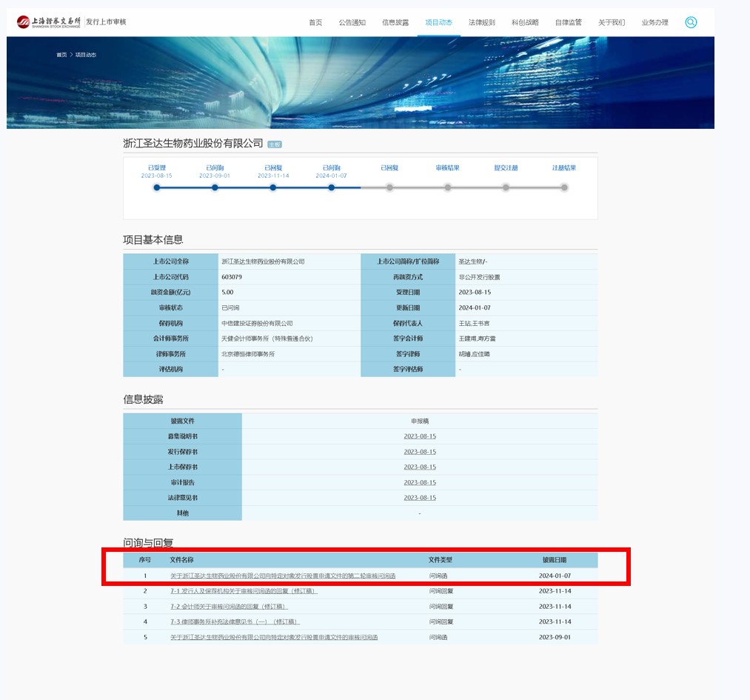Image resolution: width=750 pixels, height=700 pixels.
Task: Click the Shanghai Stock Exchange logo
Action: (48, 22)
